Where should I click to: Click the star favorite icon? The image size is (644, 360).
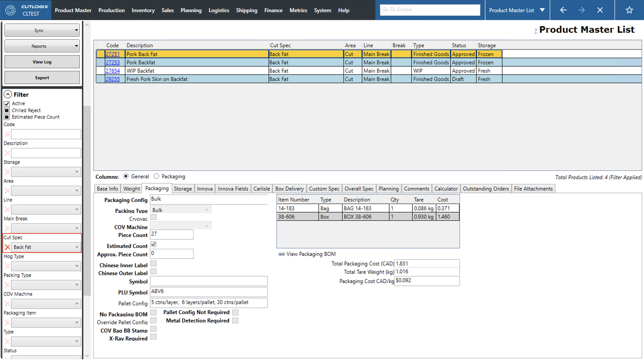(x=629, y=10)
